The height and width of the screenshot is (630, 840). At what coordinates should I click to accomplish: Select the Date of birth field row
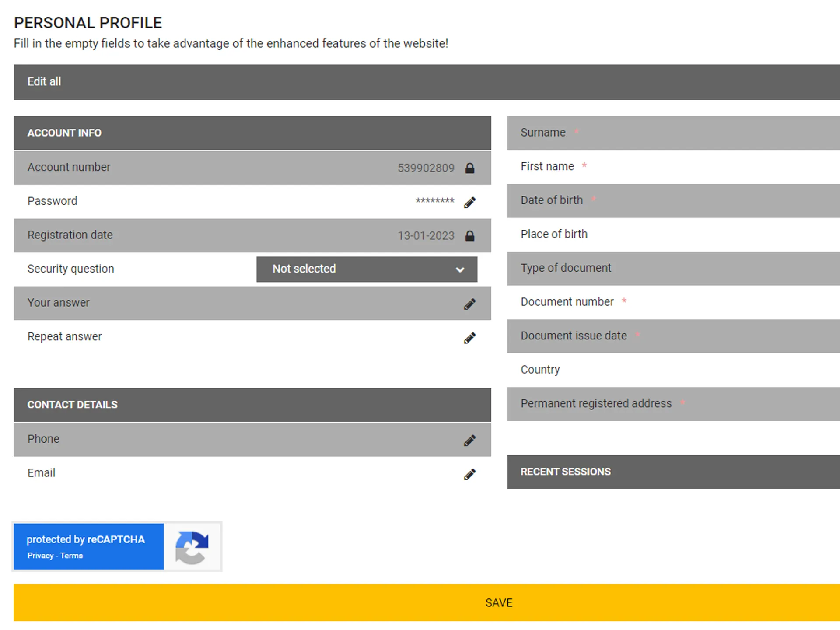coord(674,201)
